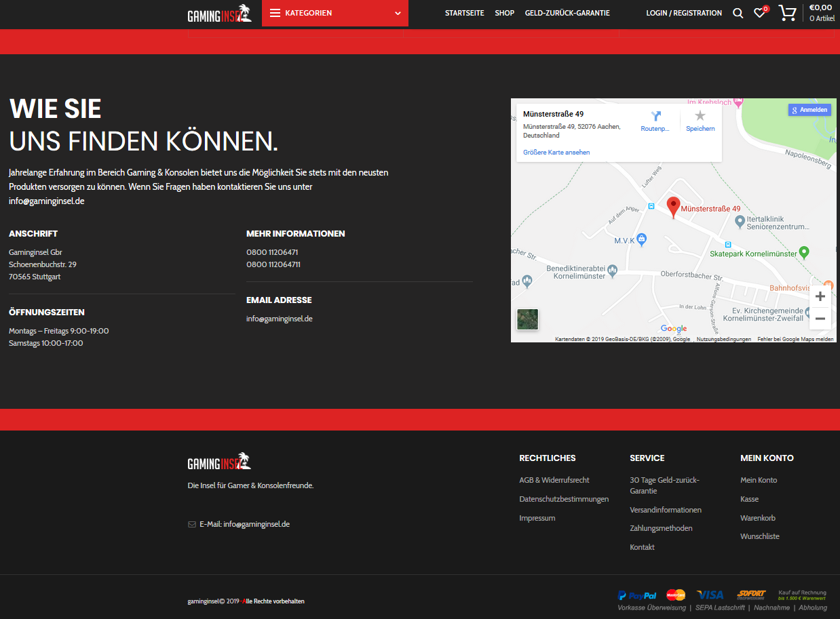This screenshot has height=619, width=840.
Task: Click the envelope icon beside footer E-Mail
Action: point(192,524)
